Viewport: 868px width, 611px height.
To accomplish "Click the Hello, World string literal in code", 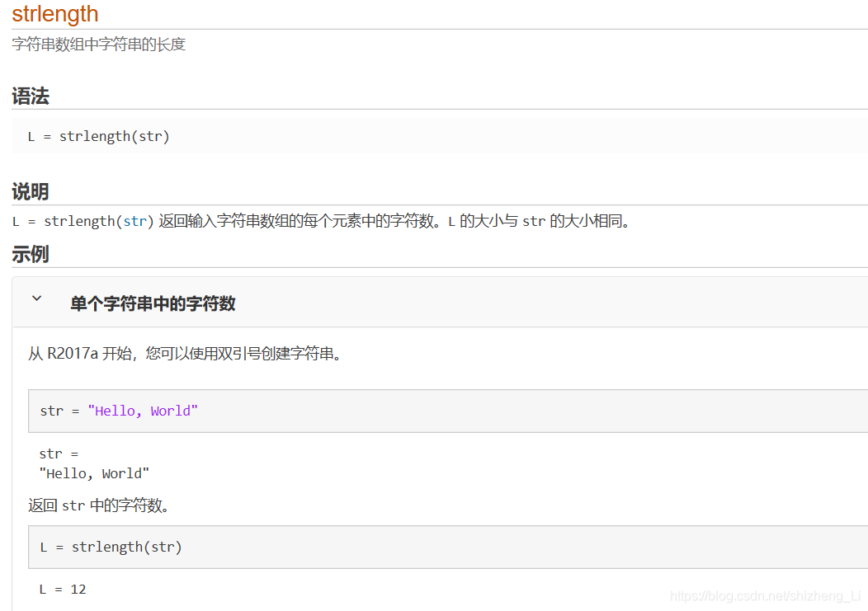I will [x=144, y=410].
